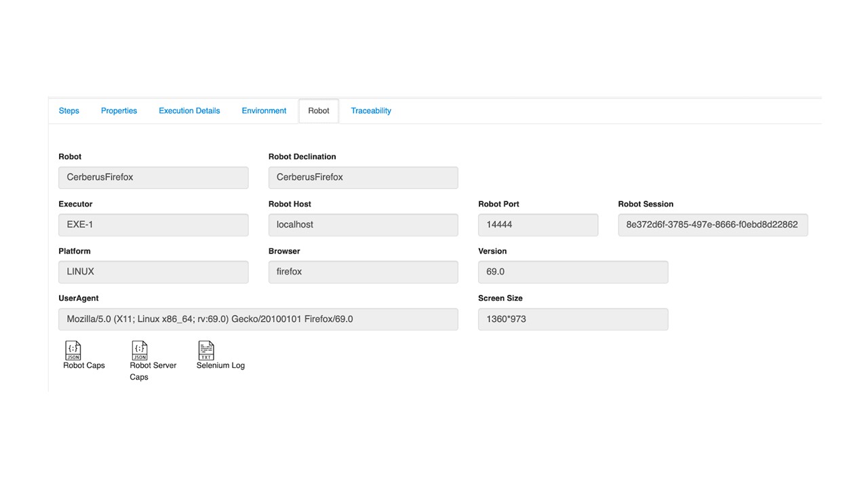Select the UserAgent Mozilla string field
868x488 pixels.
click(258, 319)
